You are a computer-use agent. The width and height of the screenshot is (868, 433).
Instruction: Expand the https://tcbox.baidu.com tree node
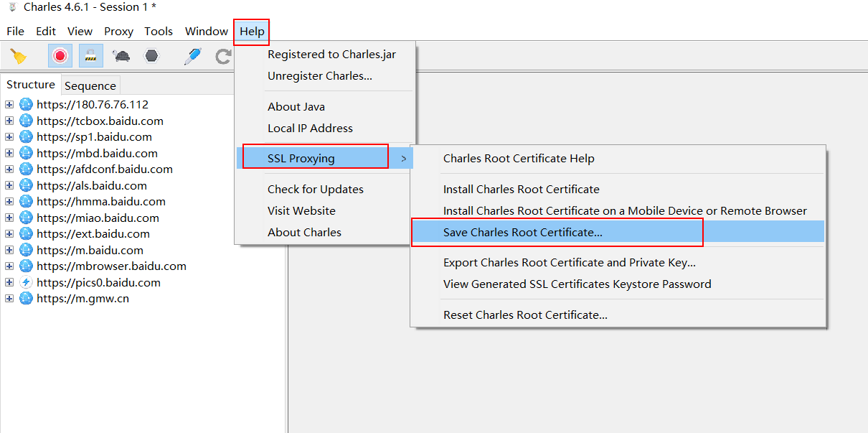coord(9,121)
